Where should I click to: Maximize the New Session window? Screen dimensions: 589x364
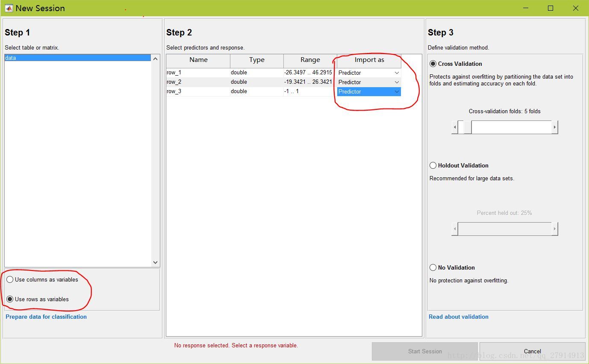(551, 8)
